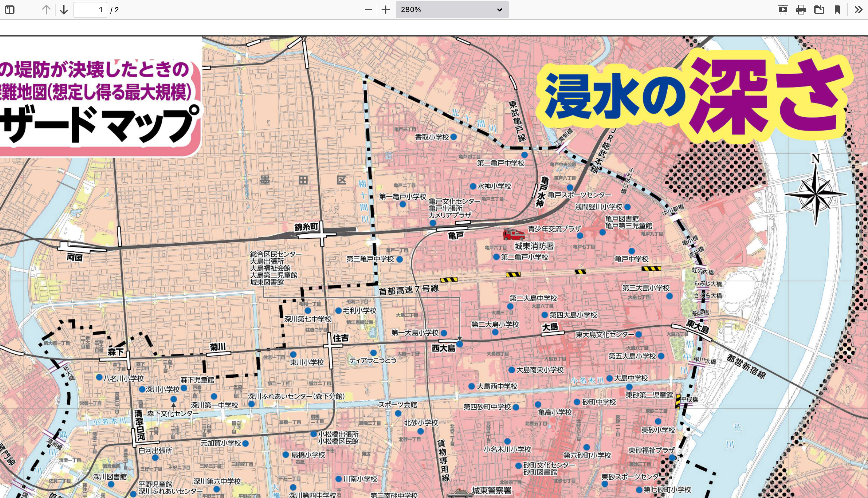Click the 森下文化センター label

(173, 414)
